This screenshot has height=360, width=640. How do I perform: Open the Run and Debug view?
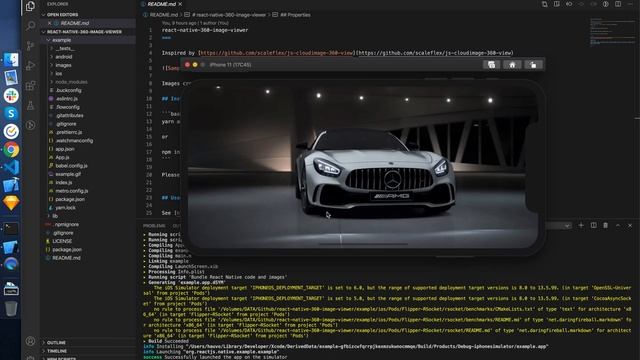point(30,66)
